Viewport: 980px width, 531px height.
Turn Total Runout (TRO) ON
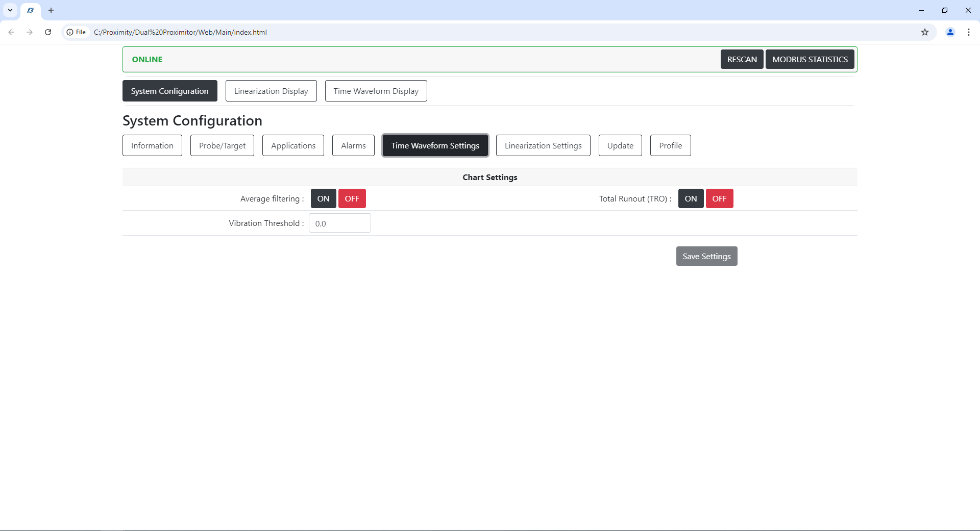[x=691, y=198]
